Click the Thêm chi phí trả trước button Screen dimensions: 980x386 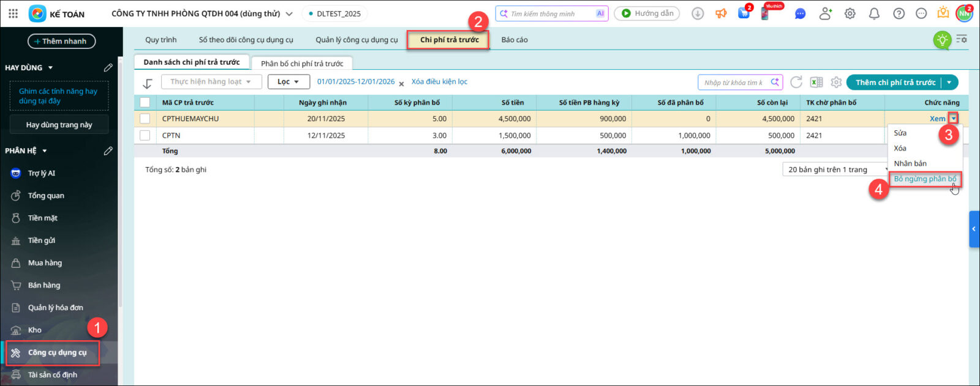(895, 83)
